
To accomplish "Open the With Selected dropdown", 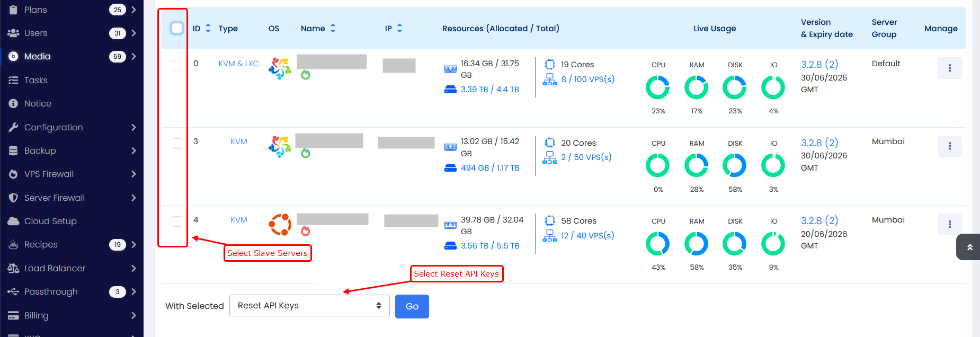I will tap(309, 306).
